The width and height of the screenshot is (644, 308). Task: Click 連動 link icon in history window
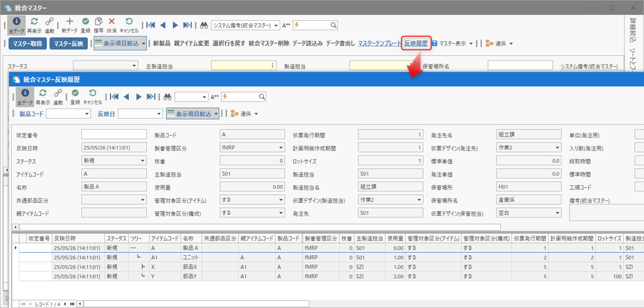pos(59,96)
